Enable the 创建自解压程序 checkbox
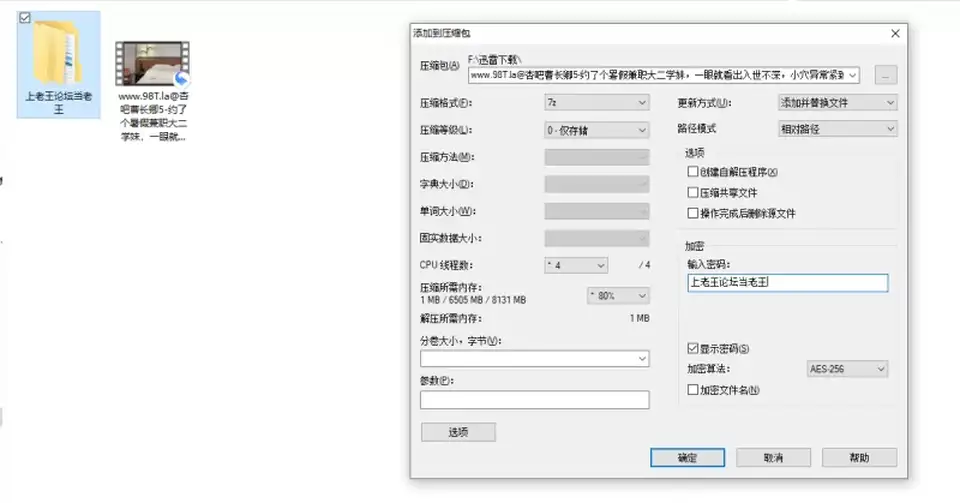 coord(693,172)
